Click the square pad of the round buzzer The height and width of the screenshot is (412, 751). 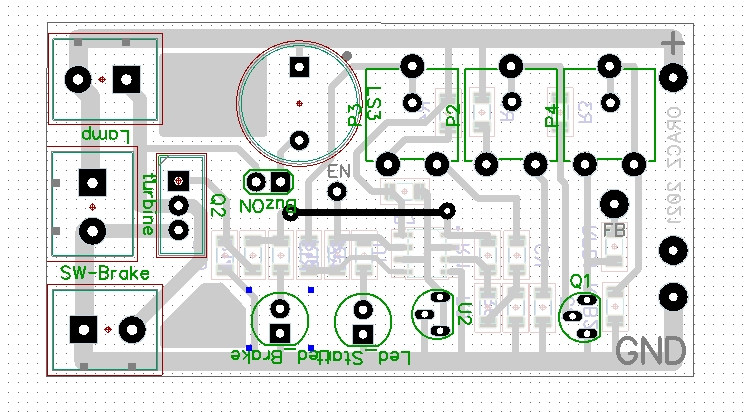[x=299, y=67]
